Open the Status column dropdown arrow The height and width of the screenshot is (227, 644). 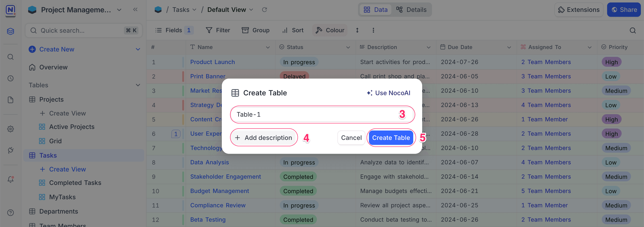[x=348, y=47]
